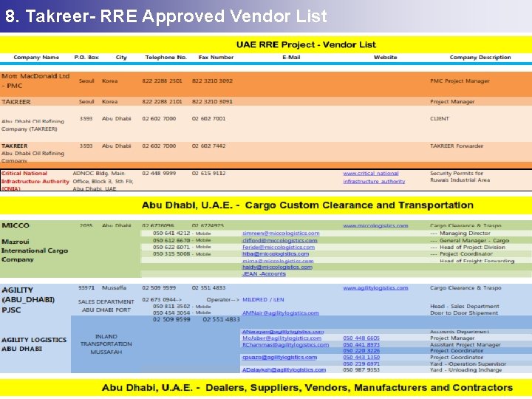Click the SALES DEPARTMENT ABU DHABI PORT cell
Image resolution: width=532 pixels, height=399 pixels.
coord(106,306)
